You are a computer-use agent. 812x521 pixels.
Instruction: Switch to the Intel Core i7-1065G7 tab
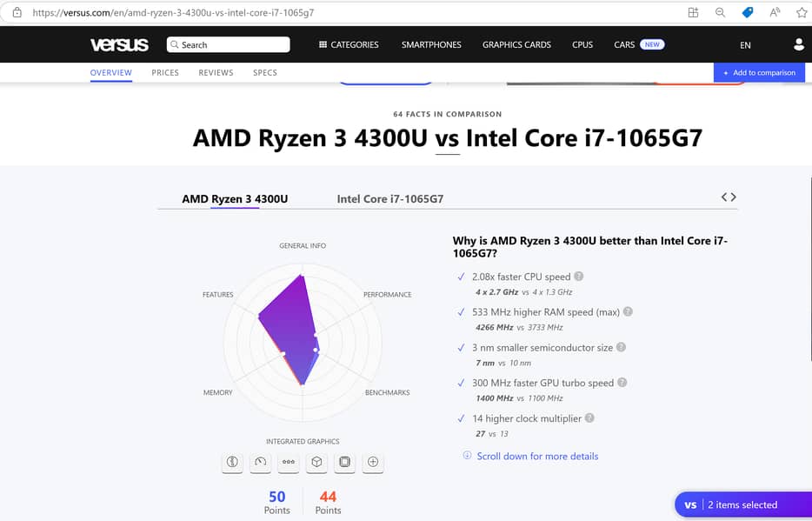pyautogui.click(x=390, y=199)
